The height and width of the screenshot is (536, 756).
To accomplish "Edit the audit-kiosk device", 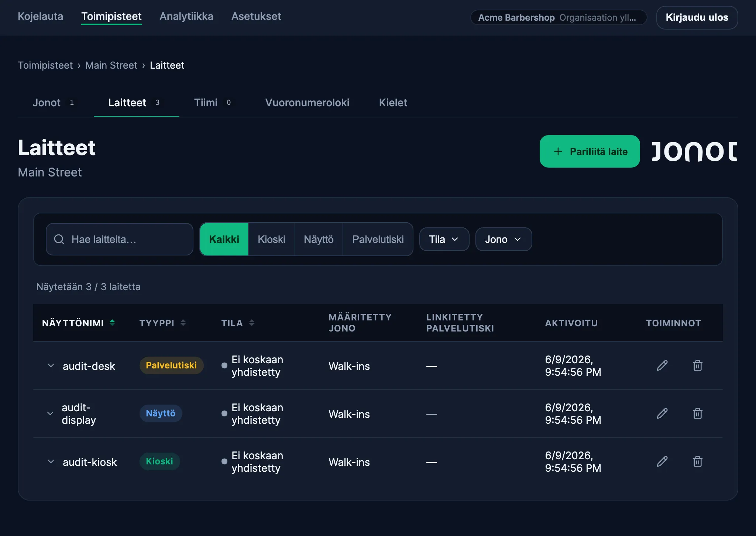I will coord(662,461).
